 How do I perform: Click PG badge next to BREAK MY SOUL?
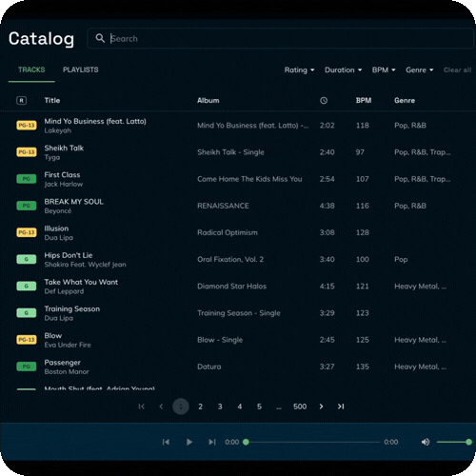(x=27, y=206)
